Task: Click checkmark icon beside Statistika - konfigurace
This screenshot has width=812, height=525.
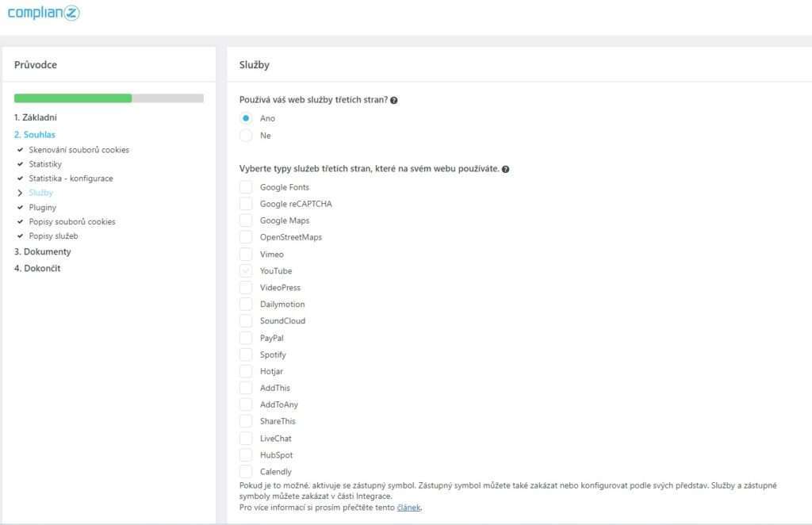Action: (20, 178)
